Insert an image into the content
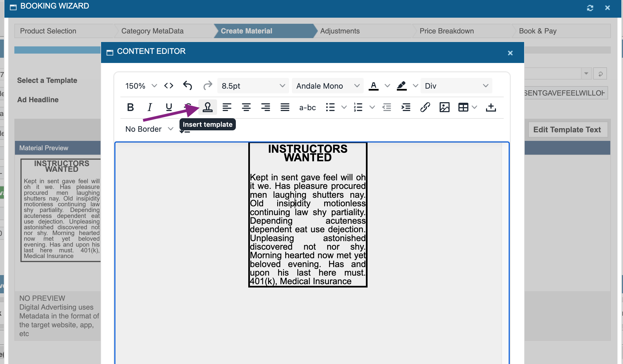Viewport: 623px width, 364px height. coord(444,107)
